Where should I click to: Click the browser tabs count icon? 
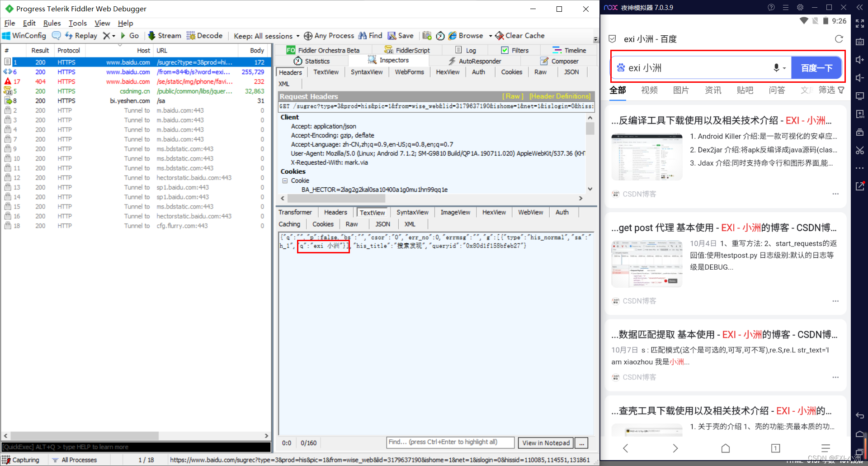pyautogui.click(x=775, y=448)
